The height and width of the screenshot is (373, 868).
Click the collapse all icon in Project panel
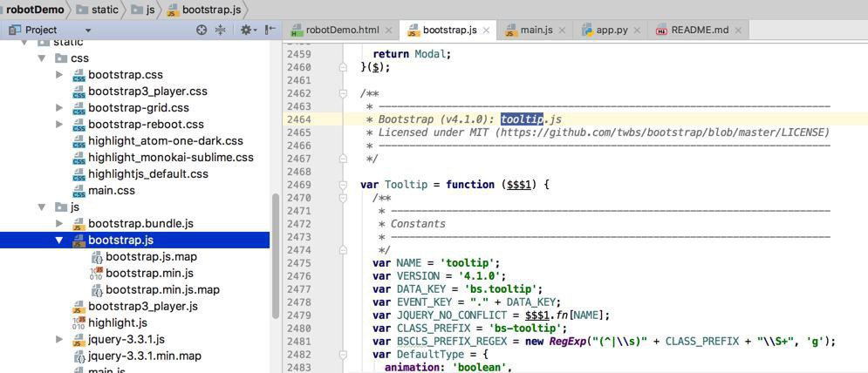coord(221,31)
